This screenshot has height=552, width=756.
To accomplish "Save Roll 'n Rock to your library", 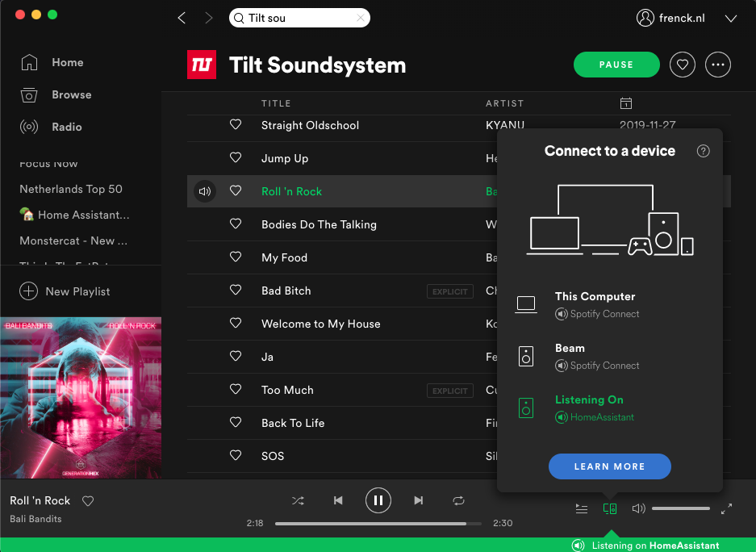I will coord(88,500).
